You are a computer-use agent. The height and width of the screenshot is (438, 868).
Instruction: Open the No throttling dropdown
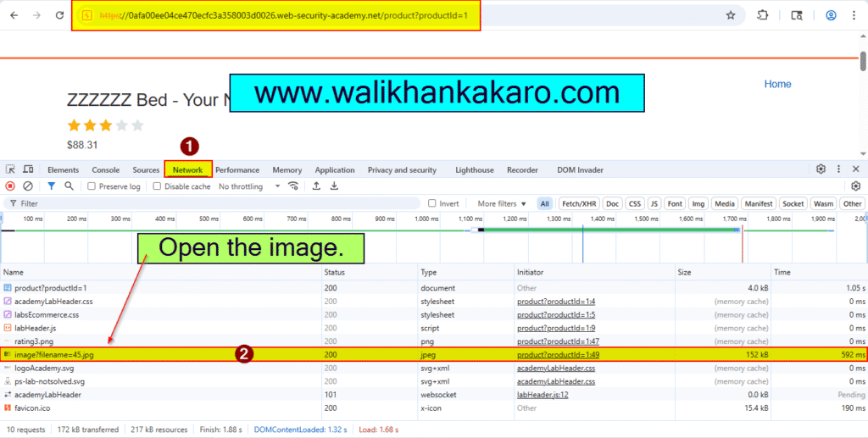tap(249, 186)
